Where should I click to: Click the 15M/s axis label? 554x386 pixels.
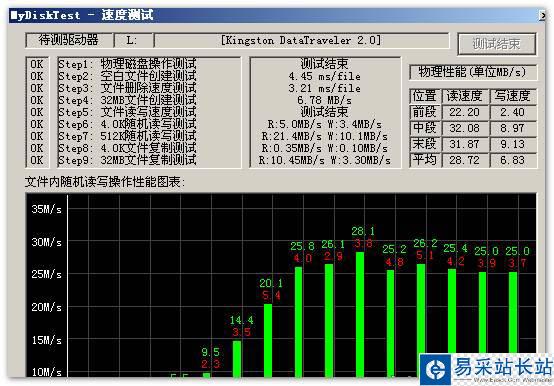[x=47, y=340]
